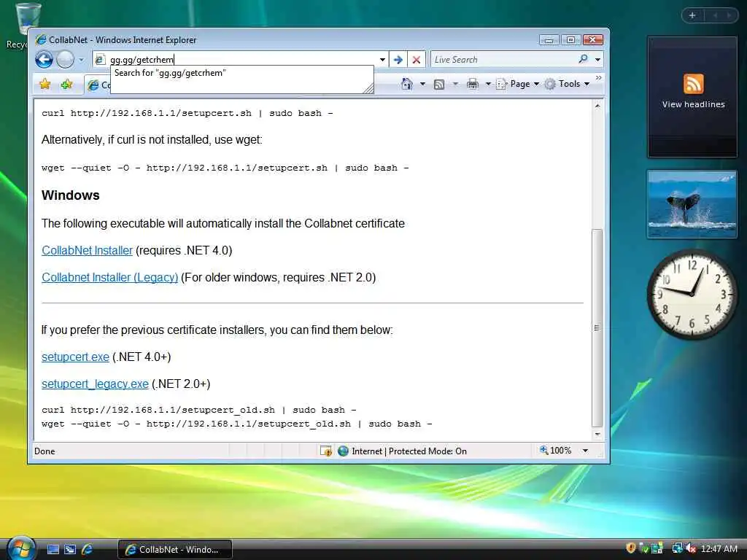Open recent pages dropdown next to Forward
The height and width of the screenshot is (560, 747).
81,60
